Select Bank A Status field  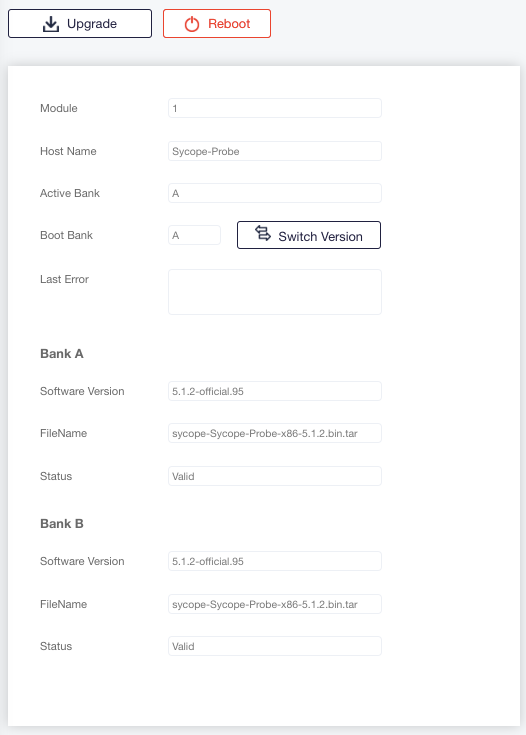pyautogui.click(x=275, y=476)
